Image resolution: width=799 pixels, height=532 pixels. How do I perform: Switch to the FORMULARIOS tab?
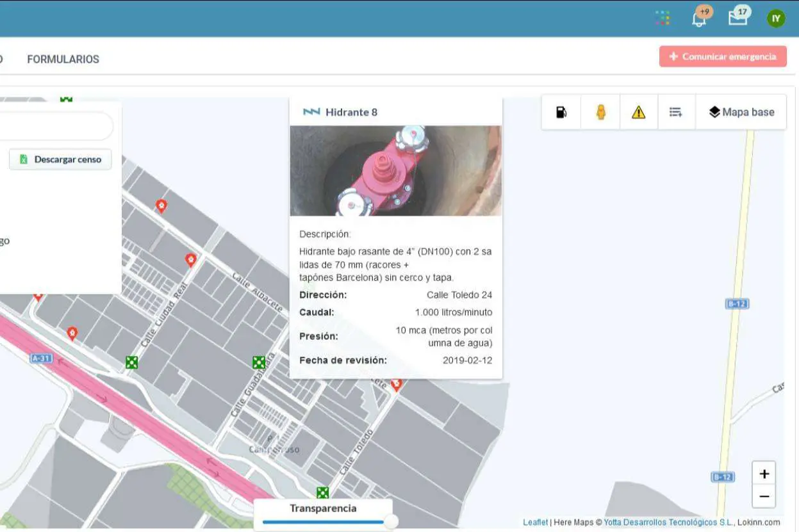tap(63, 59)
